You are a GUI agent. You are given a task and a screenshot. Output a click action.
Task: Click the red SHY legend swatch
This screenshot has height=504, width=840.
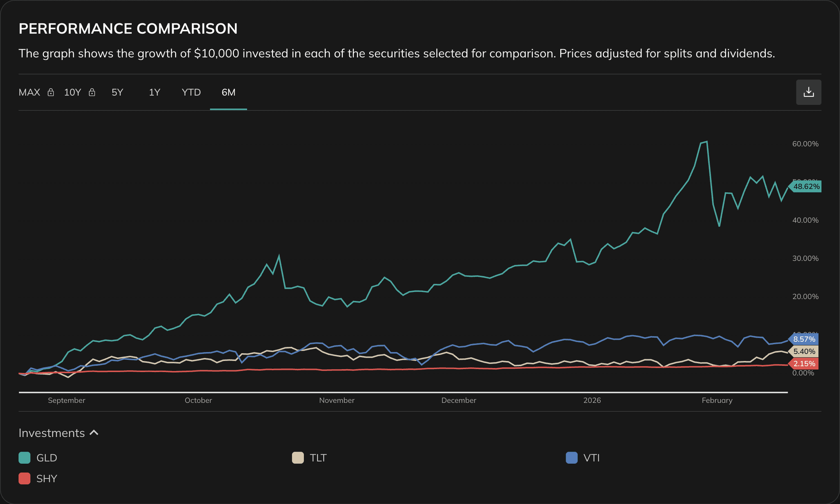click(24, 478)
